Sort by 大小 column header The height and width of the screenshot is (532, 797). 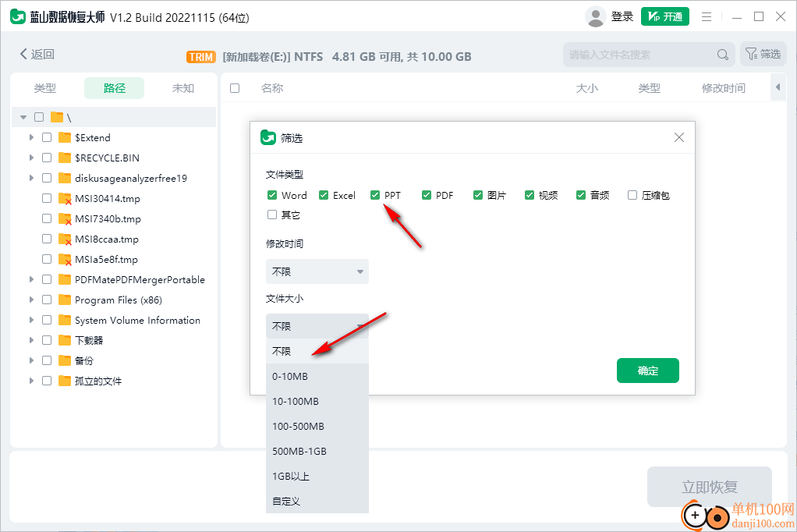(x=586, y=88)
